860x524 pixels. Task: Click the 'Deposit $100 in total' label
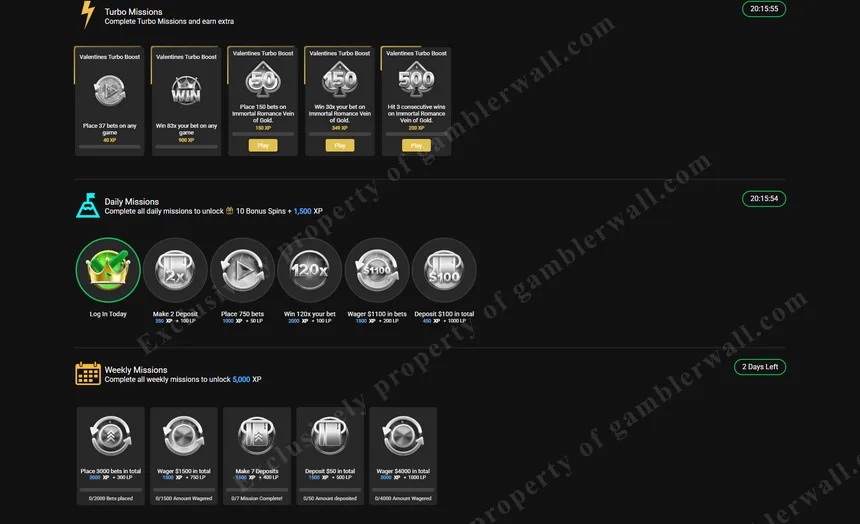pyautogui.click(x=444, y=314)
